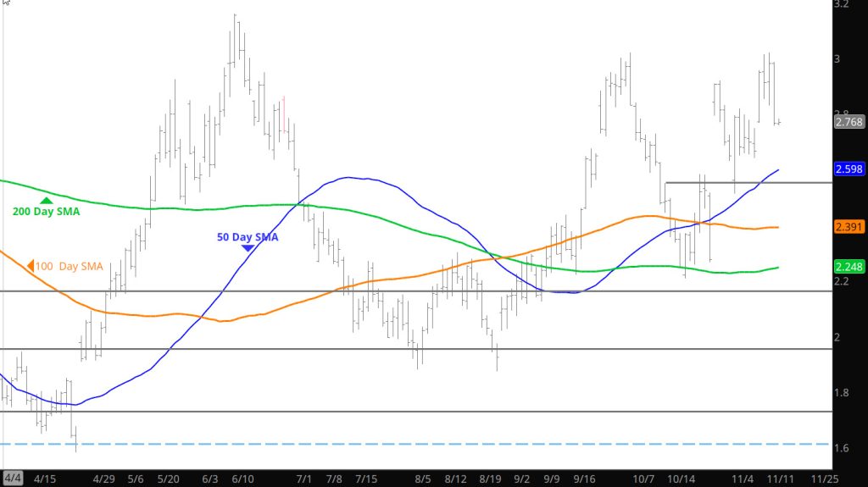Click the 9/16 date on time axis
This screenshot has height=487, width=868.
(x=581, y=478)
